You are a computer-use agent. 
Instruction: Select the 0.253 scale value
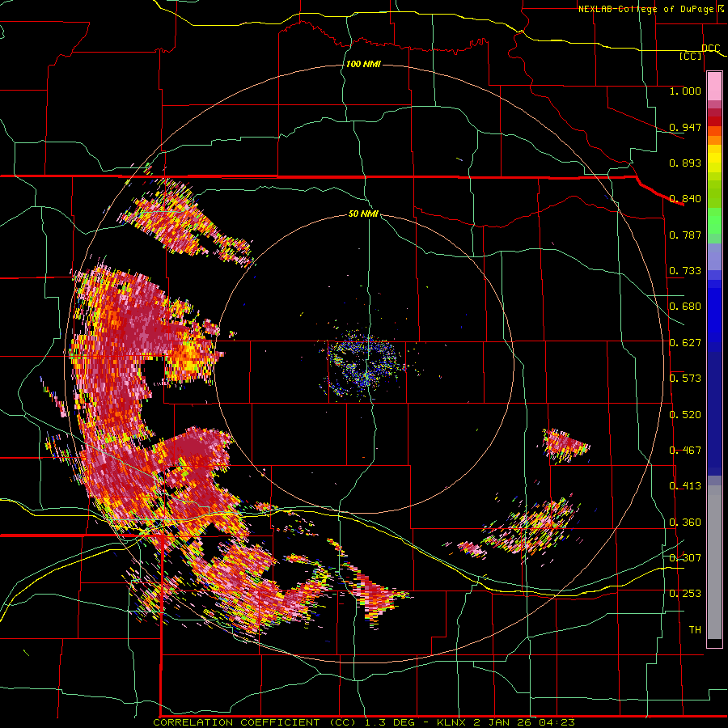[x=685, y=594]
